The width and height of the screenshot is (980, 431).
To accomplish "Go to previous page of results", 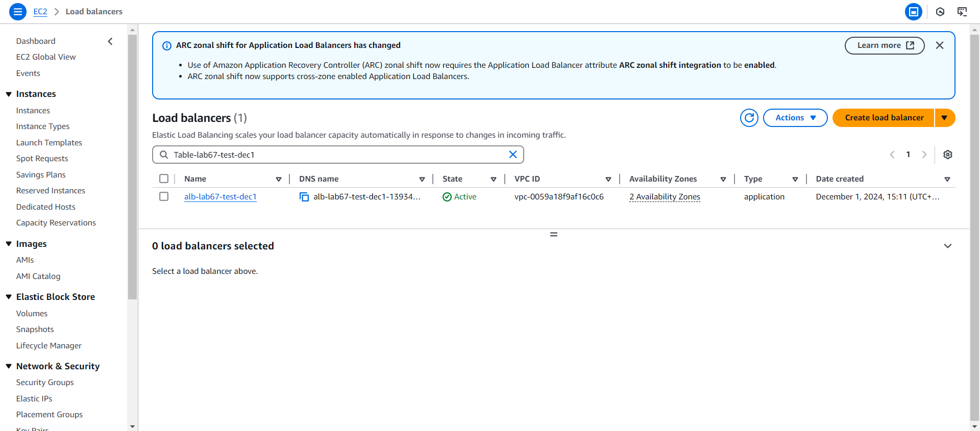I will 892,155.
